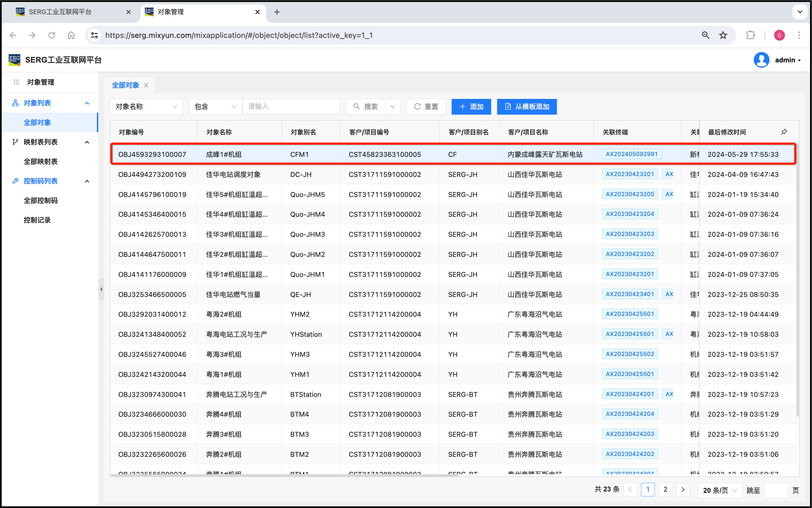The height and width of the screenshot is (508, 812).
Task: Close the 全部对象 tab
Action: (x=146, y=85)
